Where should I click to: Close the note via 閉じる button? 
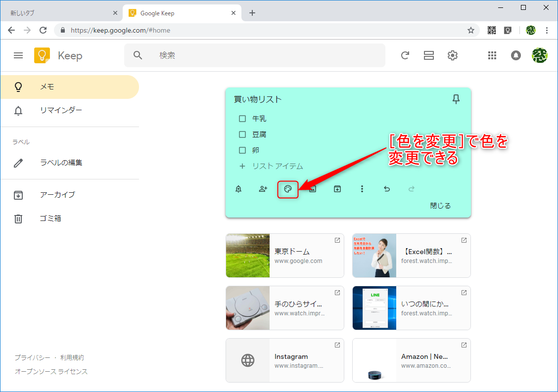439,205
